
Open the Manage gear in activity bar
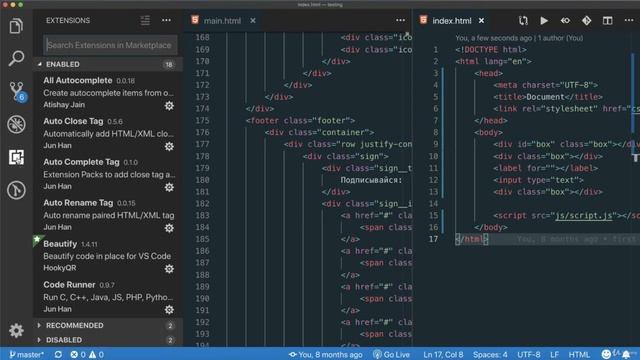coord(16,330)
